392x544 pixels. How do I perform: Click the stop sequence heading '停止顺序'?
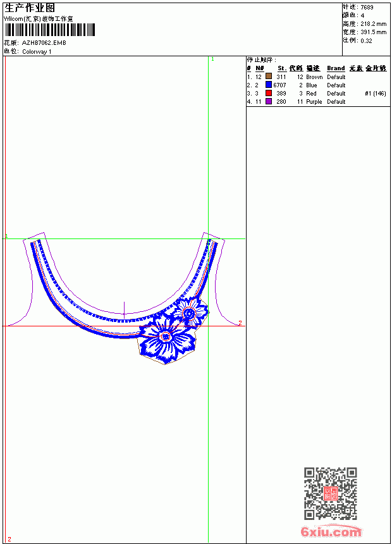point(261,60)
